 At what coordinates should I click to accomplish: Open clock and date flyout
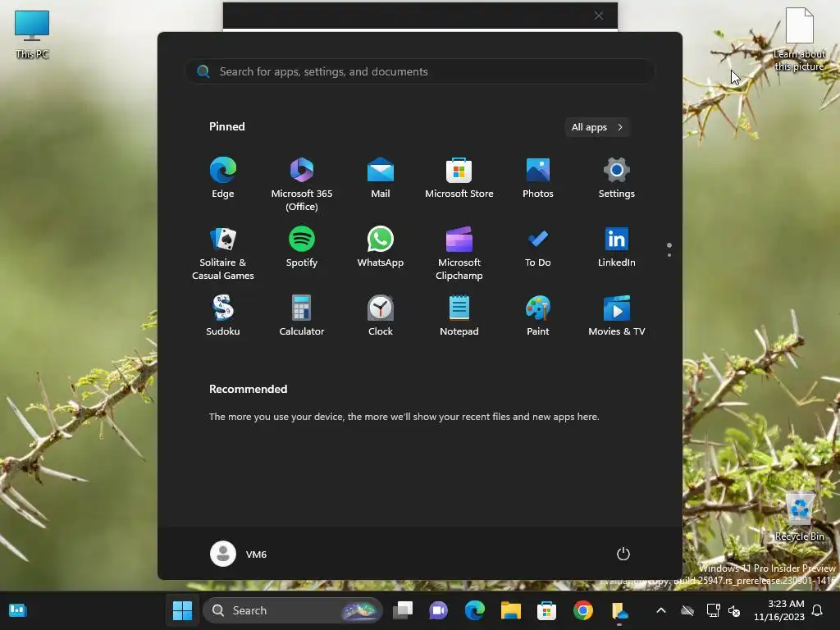[779, 610]
